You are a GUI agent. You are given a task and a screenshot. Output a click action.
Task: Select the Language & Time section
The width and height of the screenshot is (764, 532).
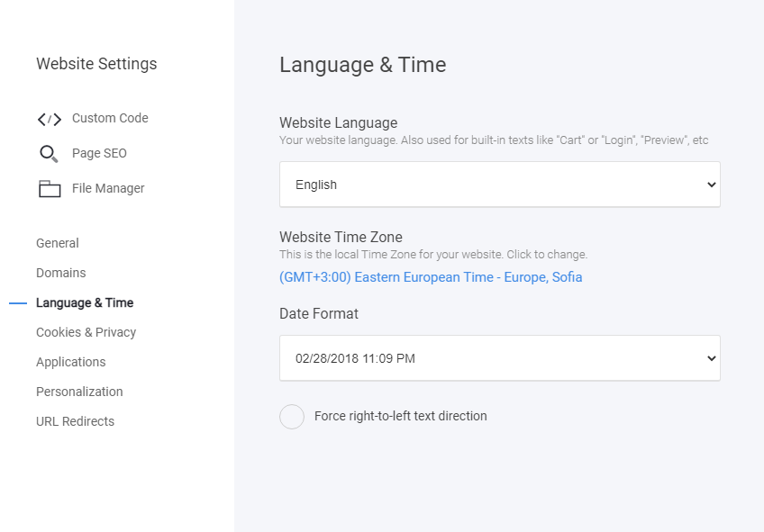point(85,302)
